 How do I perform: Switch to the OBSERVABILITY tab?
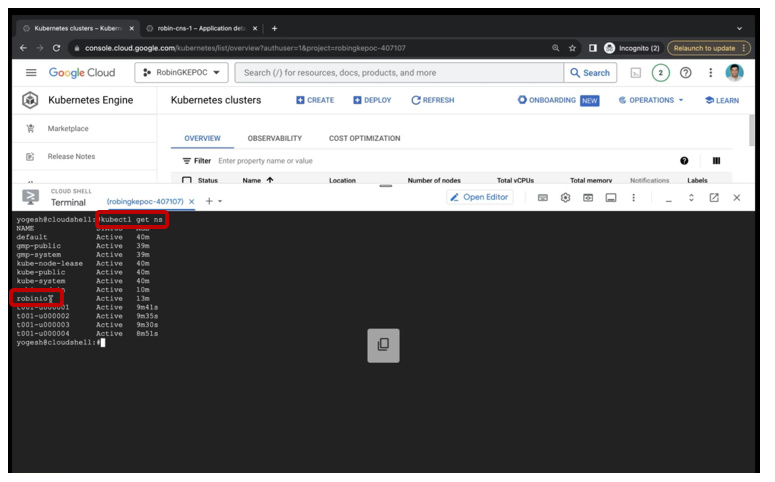point(274,138)
